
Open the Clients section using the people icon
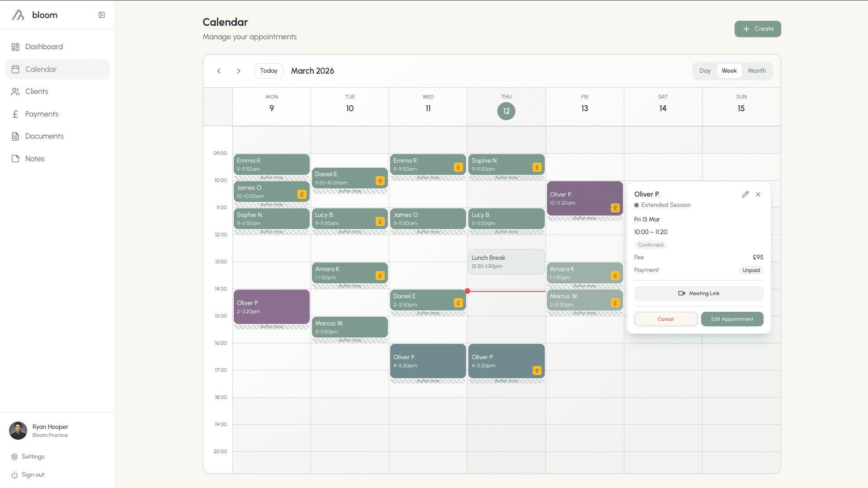pos(16,91)
